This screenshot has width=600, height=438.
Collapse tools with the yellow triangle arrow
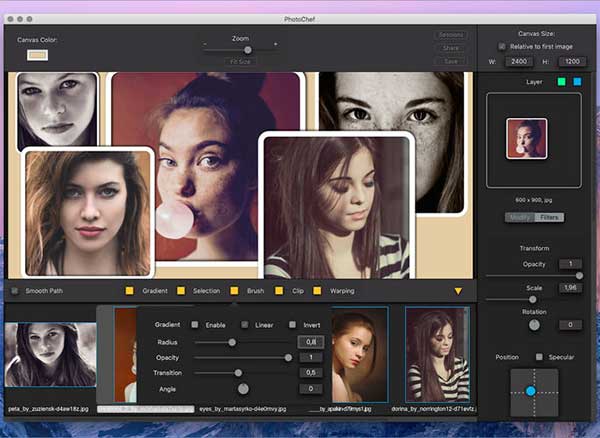coord(458,291)
